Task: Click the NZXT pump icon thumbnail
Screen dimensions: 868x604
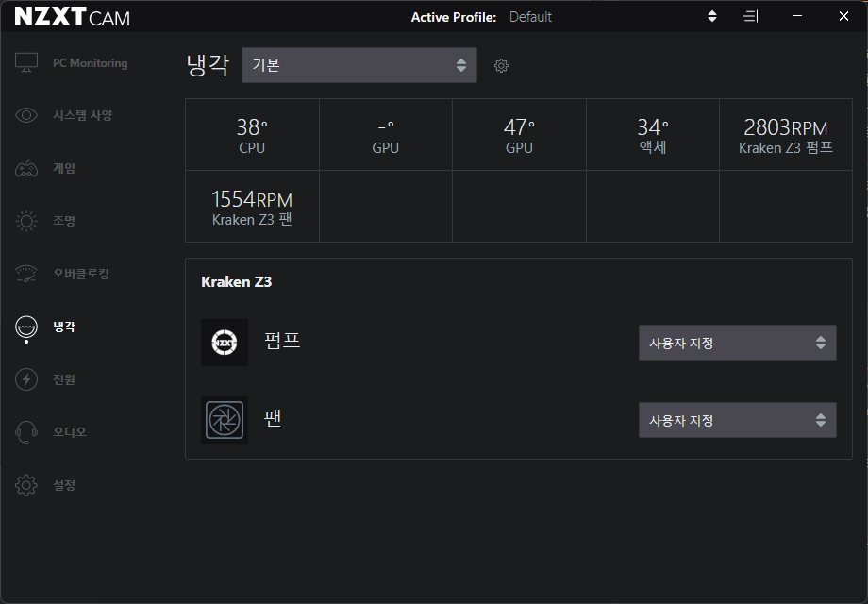Action: tap(225, 343)
